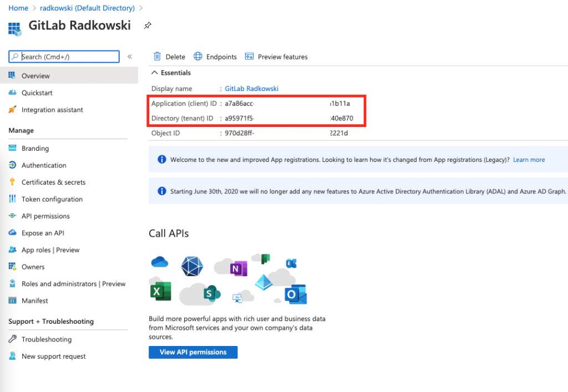Click the info icon in the ADAL deprecation notice
Viewport: 568px width, 392px height.
pyautogui.click(x=162, y=191)
